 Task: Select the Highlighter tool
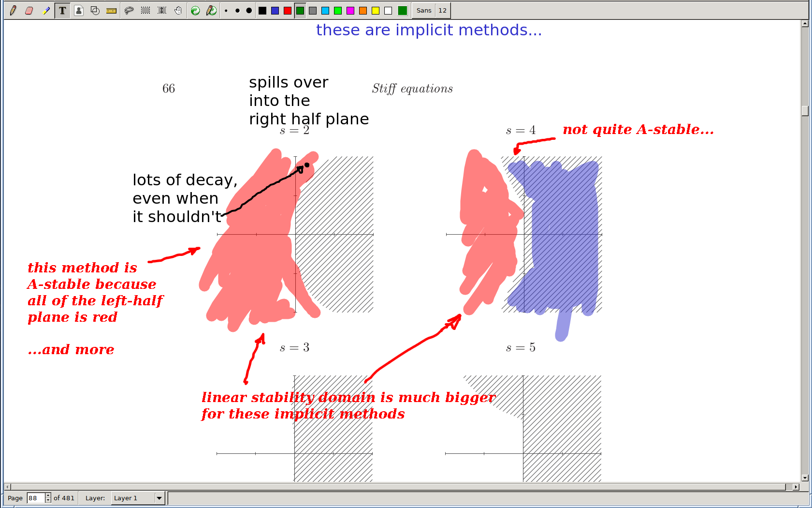click(x=46, y=10)
